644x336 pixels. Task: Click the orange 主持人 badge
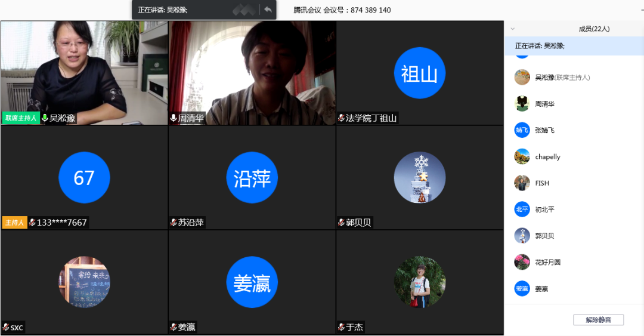tap(14, 223)
